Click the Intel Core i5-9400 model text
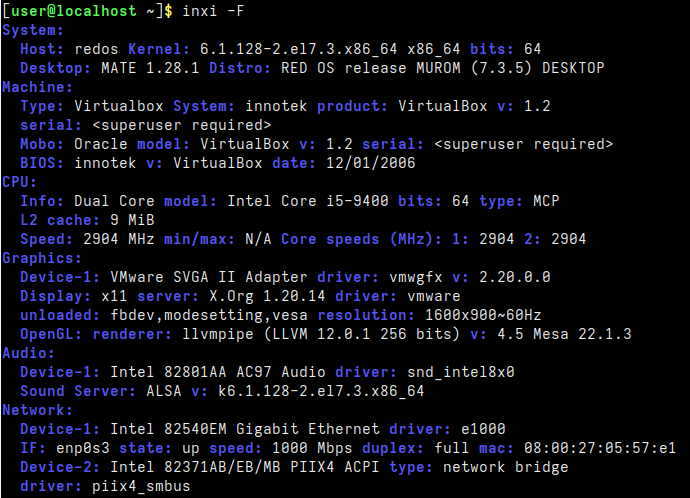 tap(308, 201)
